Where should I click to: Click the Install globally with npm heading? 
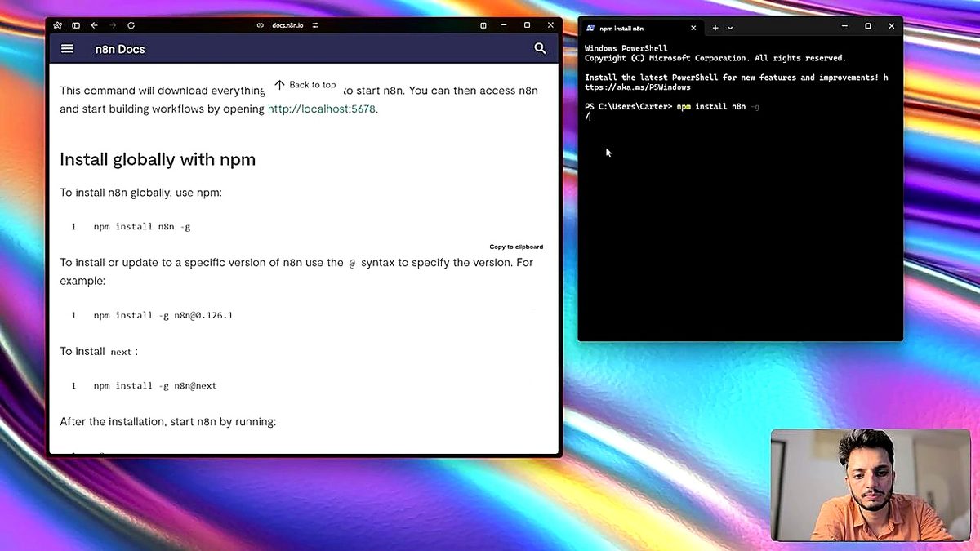[x=158, y=159]
